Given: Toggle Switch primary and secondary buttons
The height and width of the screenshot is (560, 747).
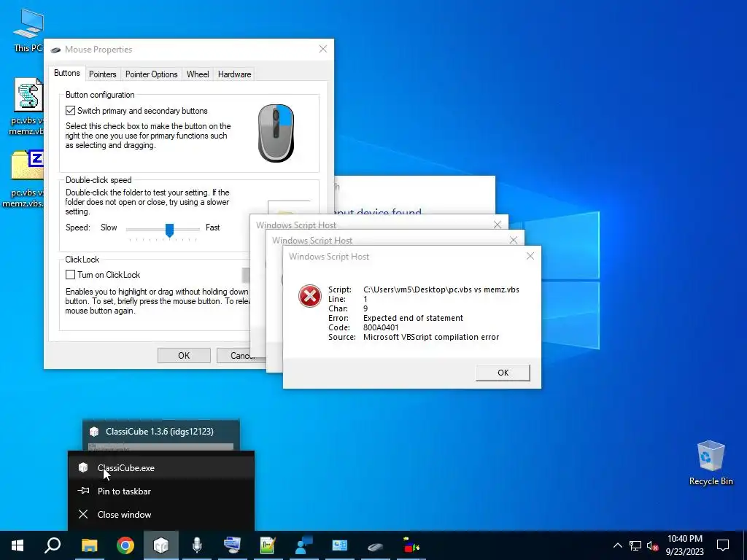Looking at the screenshot, I should [71, 111].
